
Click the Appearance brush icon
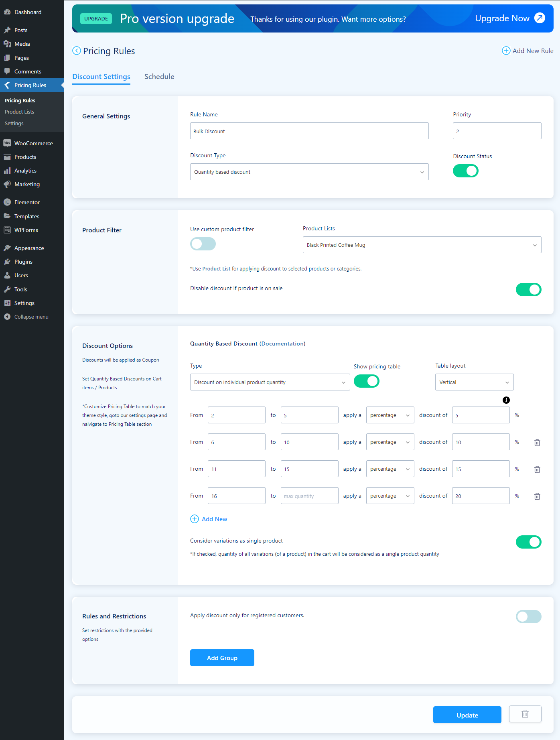click(7, 248)
